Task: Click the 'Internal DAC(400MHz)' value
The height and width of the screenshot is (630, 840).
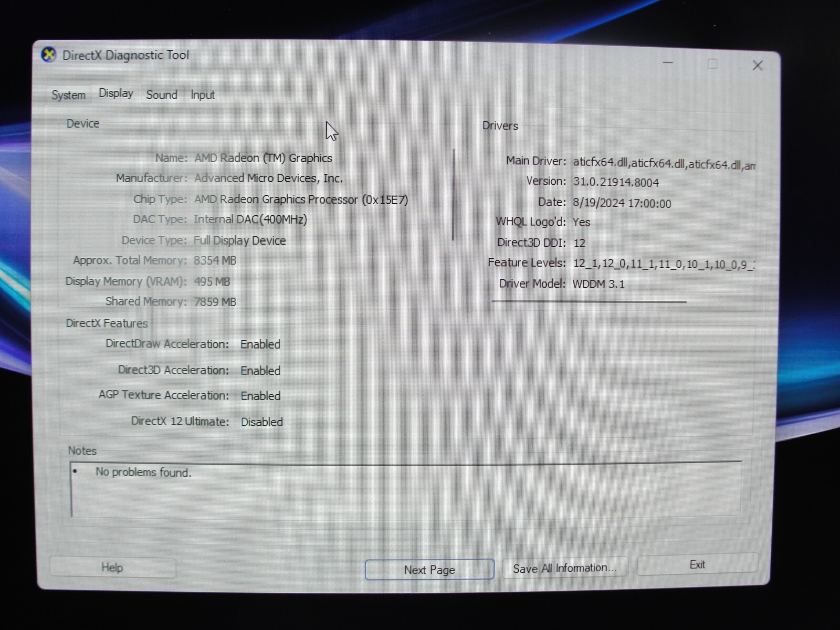Action: pyautogui.click(x=250, y=219)
